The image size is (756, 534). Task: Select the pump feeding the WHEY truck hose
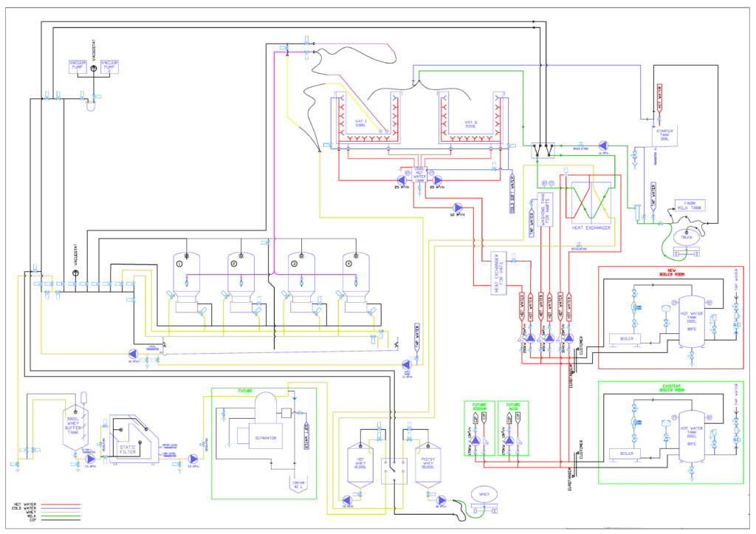[x=441, y=500]
